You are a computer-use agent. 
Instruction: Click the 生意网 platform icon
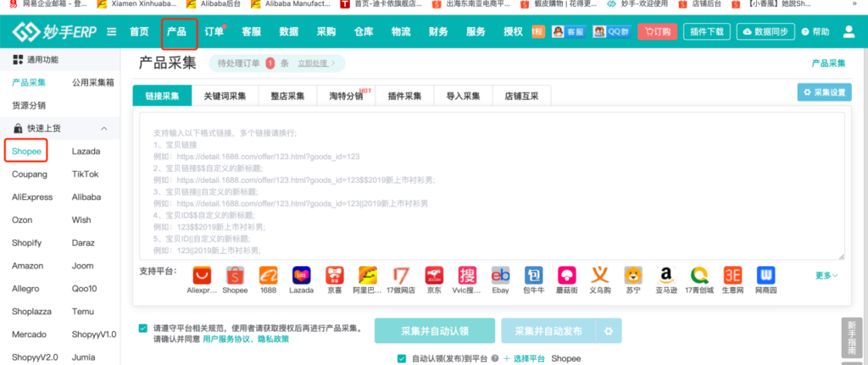coord(733,275)
